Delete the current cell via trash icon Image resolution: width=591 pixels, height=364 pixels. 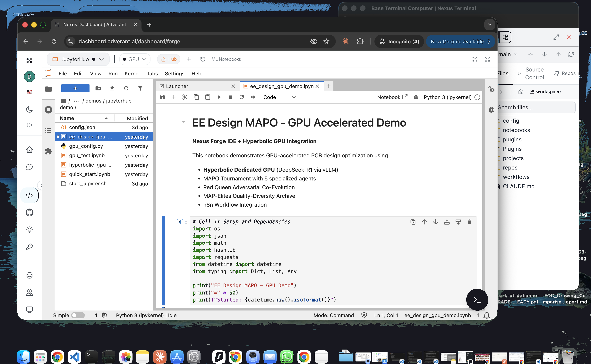469,222
